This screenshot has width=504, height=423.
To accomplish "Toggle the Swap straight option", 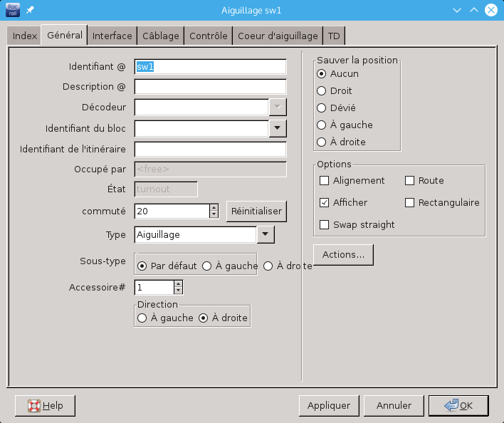I will click(x=325, y=225).
